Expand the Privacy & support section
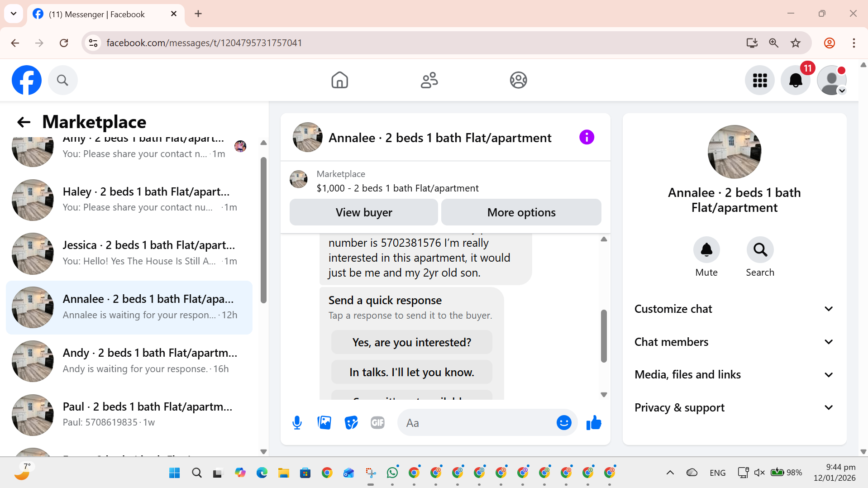The image size is (868, 488). coord(734,407)
